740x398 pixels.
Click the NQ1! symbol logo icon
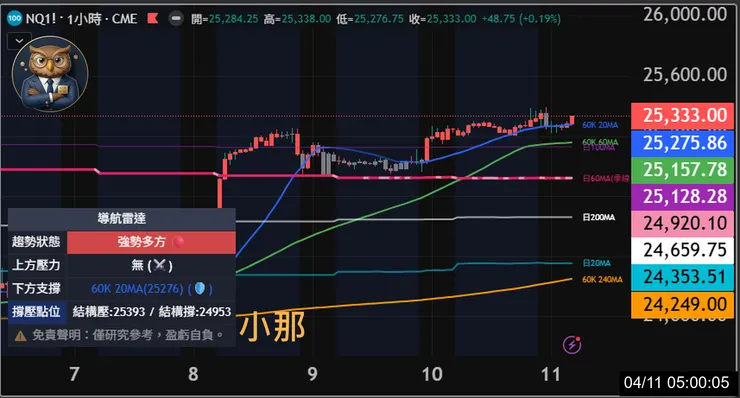(x=15, y=18)
